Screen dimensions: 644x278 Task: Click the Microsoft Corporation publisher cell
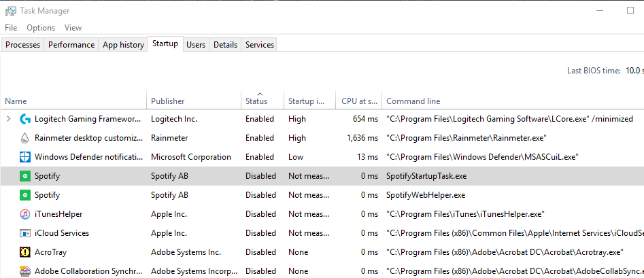pos(191,157)
